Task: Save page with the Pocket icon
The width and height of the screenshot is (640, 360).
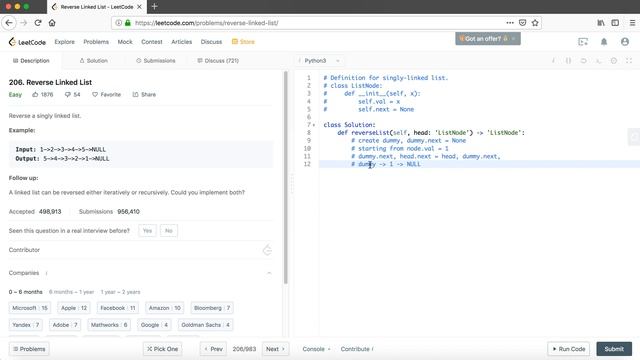Action: coord(522,23)
